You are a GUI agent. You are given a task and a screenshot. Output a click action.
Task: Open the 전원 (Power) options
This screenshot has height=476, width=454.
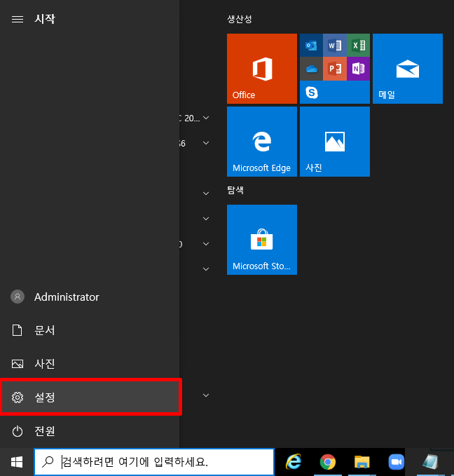tap(90, 430)
